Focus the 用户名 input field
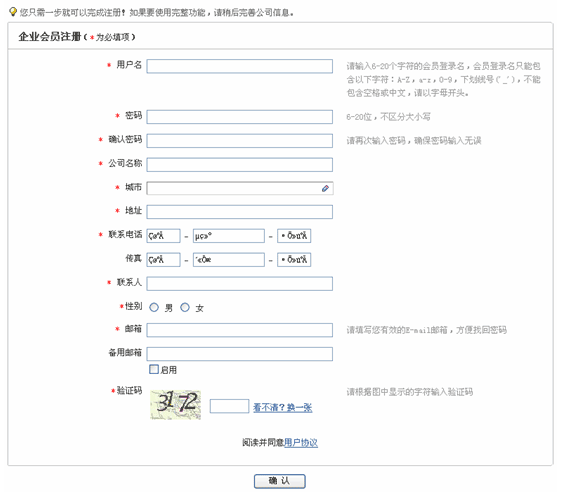Screen dimensions: 562x493 click(240, 66)
